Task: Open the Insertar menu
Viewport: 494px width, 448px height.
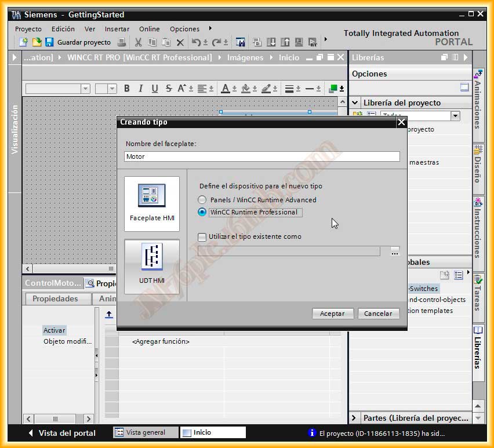Action: coord(117,29)
